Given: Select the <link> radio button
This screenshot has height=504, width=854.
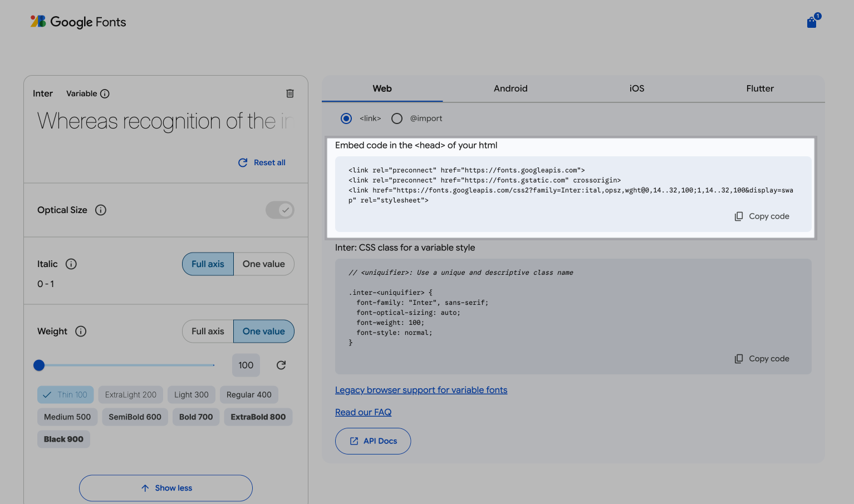Looking at the screenshot, I should tap(346, 118).
